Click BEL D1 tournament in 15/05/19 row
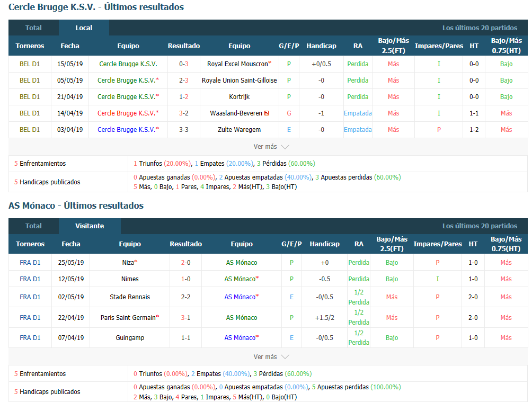This screenshot has width=532, height=402. point(30,64)
